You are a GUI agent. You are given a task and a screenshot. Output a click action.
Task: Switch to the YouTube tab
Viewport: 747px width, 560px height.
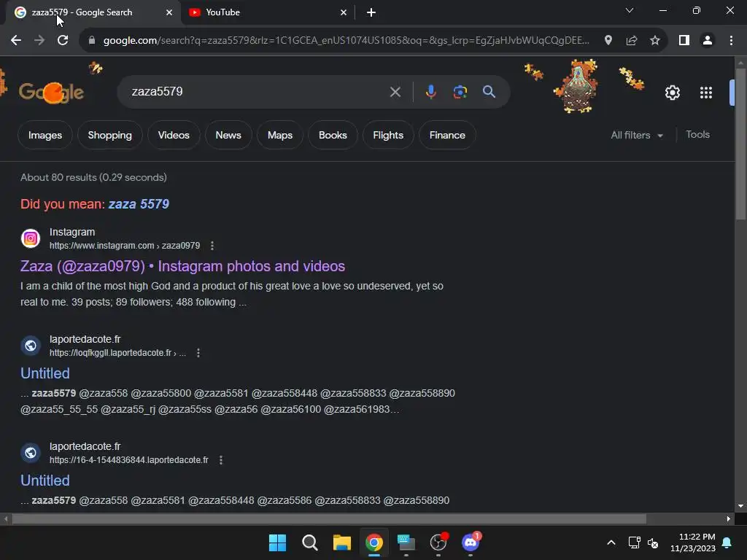[x=267, y=12]
